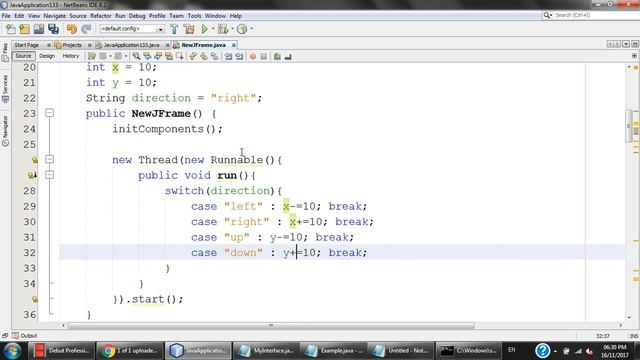The height and width of the screenshot is (360, 640).
Task: Click the line 29 hint bulb near run()
Action: pos(32,175)
